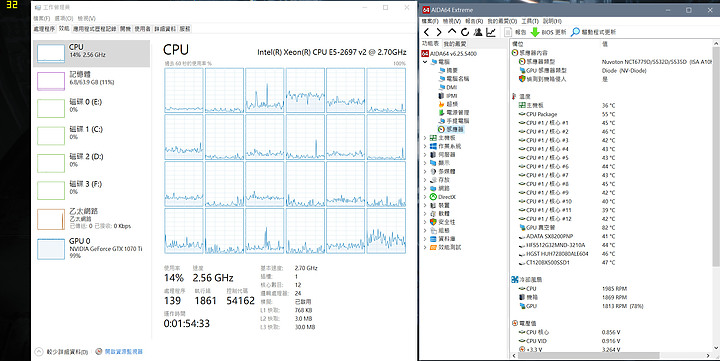Screen dimensions: 720x361
Task: Switch to 應用程式歷程記錄 tab
Action: click(x=95, y=29)
